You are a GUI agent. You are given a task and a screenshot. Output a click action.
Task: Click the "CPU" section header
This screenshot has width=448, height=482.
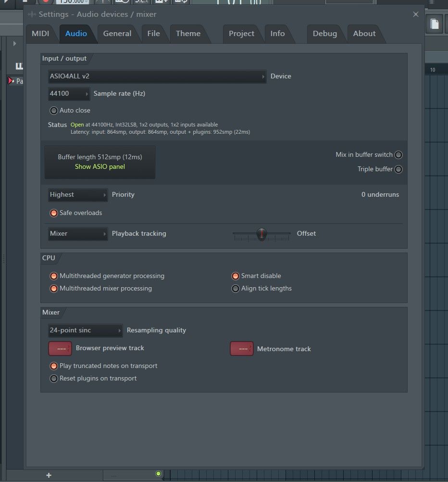49,258
